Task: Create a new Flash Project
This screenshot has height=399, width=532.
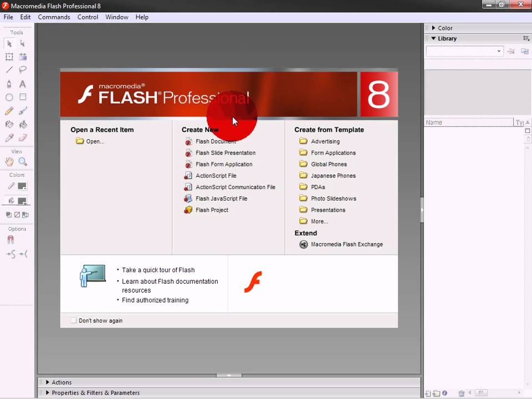Action: click(x=206, y=210)
